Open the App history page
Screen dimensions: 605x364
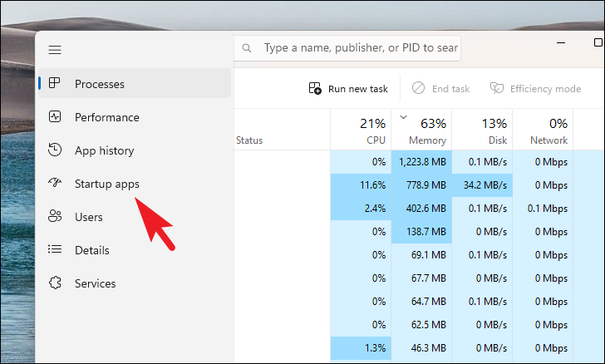coord(135,150)
